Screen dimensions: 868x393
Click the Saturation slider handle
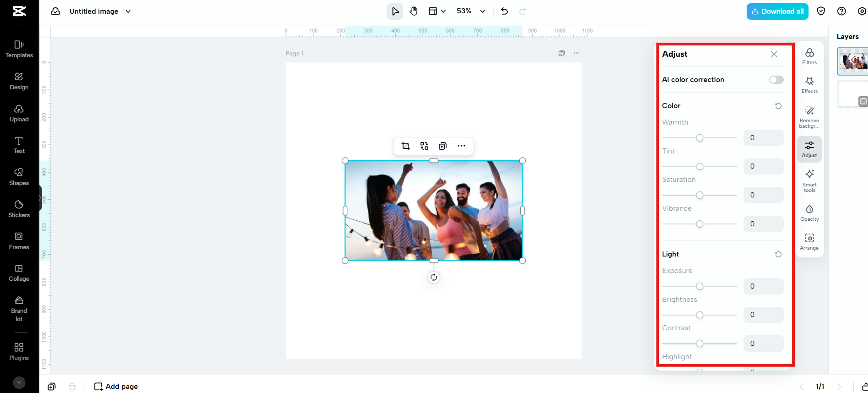(x=700, y=195)
